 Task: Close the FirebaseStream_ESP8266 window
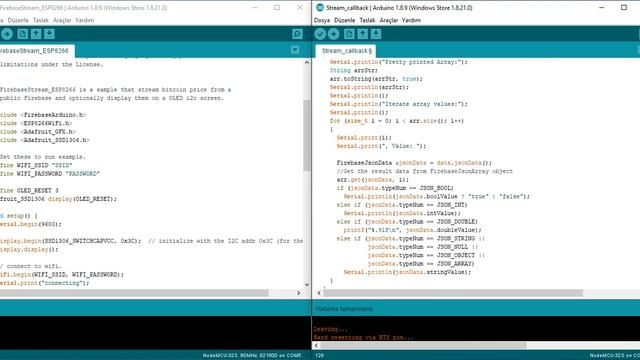pos(300,7)
